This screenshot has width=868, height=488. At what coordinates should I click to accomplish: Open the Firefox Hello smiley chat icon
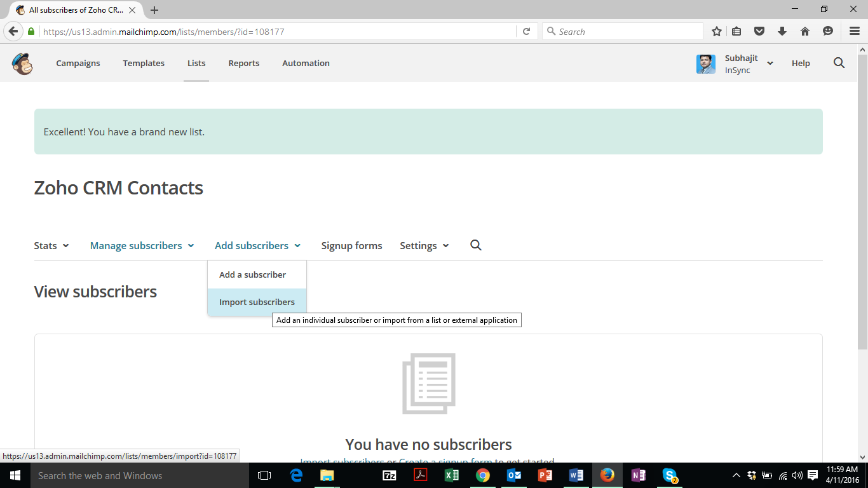(828, 31)
